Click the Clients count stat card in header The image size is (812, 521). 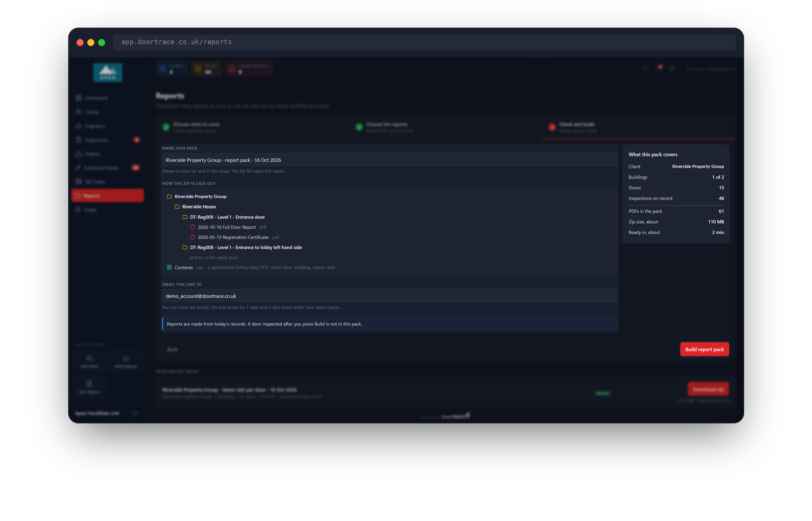pyautogui.click(x=172, y=69)
